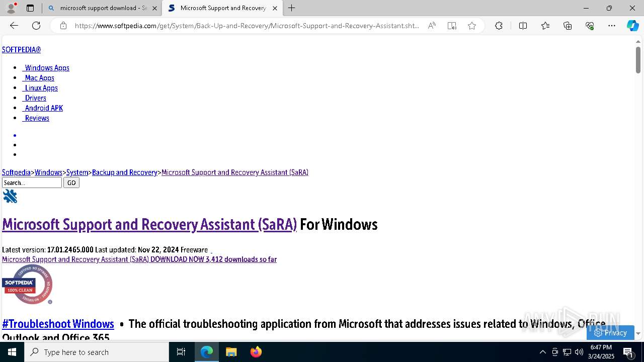Screen dimensions: 644x362
Task: Open the #Troubleshoot Windows tag link
Action: [58, 324]
